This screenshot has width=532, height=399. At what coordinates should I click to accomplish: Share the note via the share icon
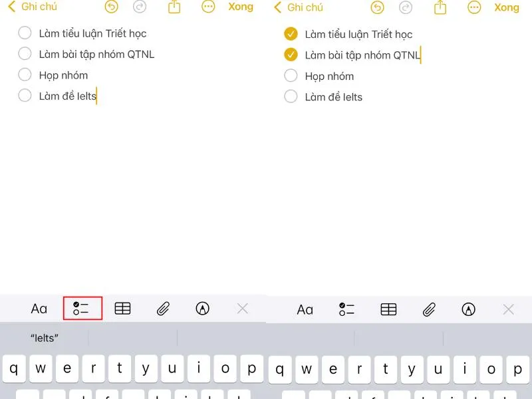(174, 7)
